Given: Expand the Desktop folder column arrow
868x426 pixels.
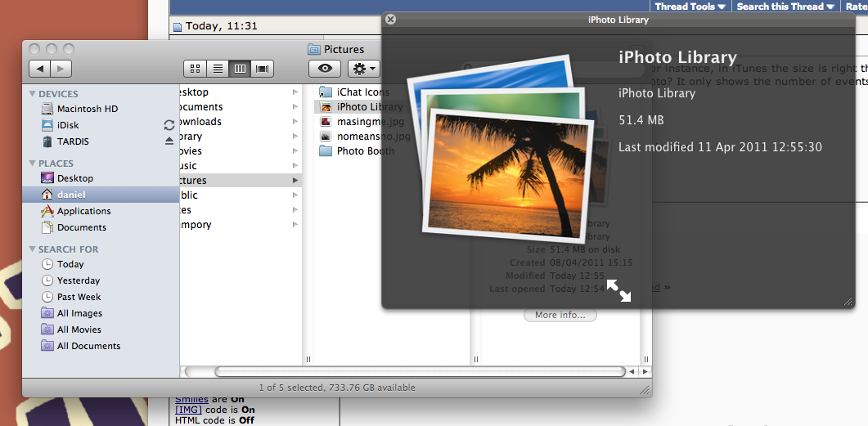Looking at the screenshot, I should (x=295, y=92).
